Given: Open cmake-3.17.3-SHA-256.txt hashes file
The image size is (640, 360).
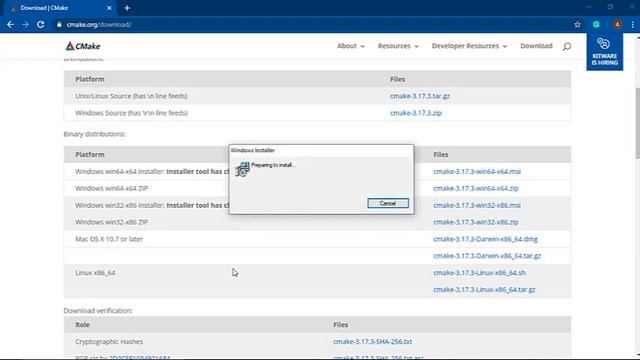Looking at the screenshot, I should point(372,342).
